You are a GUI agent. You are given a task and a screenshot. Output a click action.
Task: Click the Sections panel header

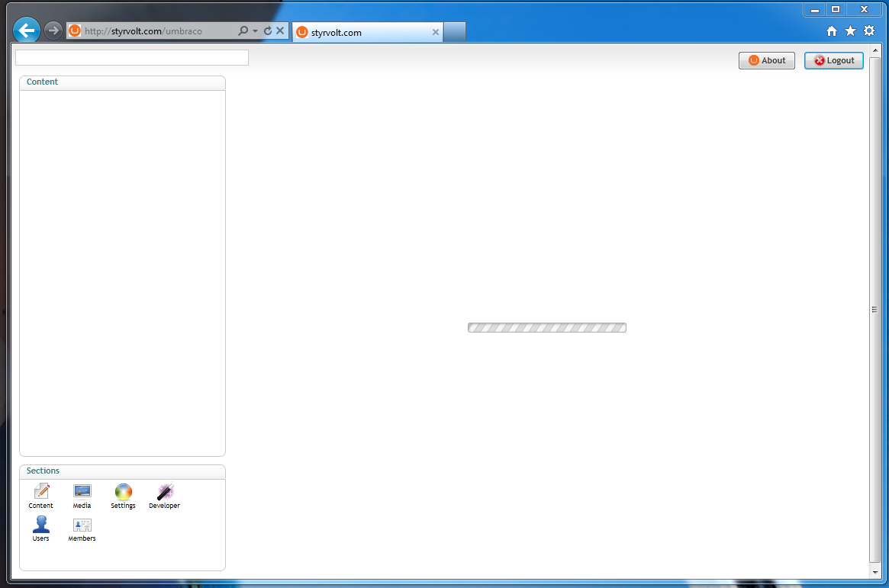click(122, 471)
